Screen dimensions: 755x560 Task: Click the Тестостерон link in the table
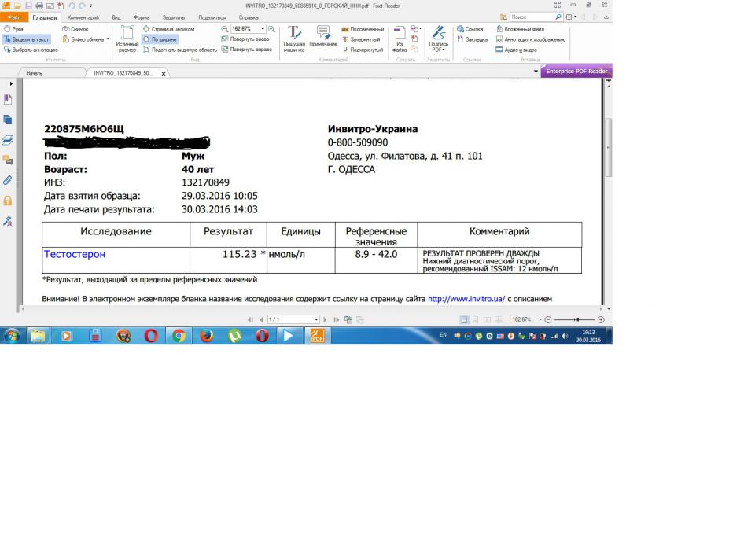pos(75,254)
